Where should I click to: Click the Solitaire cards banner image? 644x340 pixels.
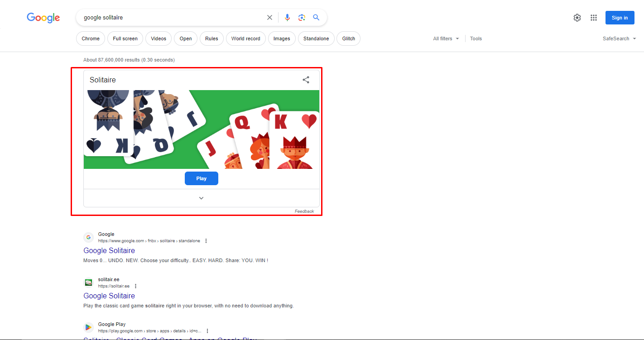202,129
